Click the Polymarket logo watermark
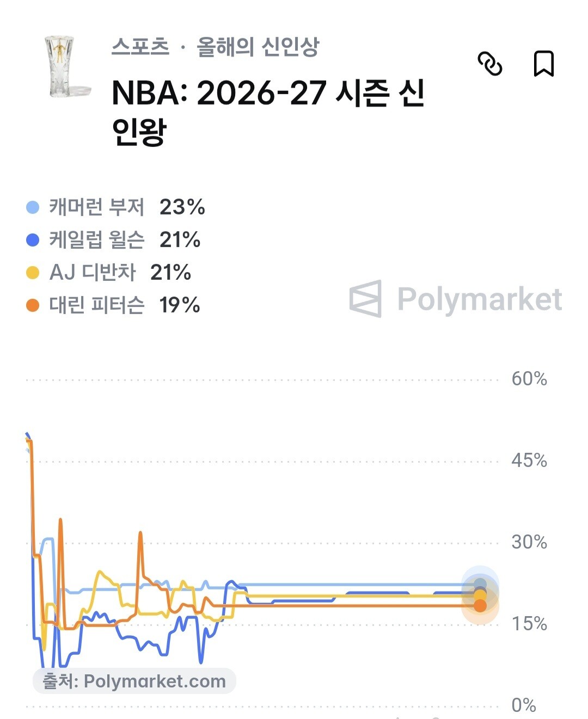The width and height of the screenshot is (588, 719). (455, 299)
